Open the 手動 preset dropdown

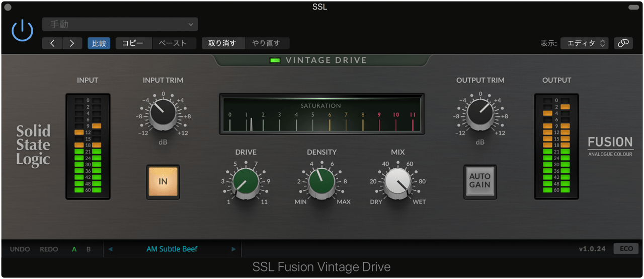[120, 24]
